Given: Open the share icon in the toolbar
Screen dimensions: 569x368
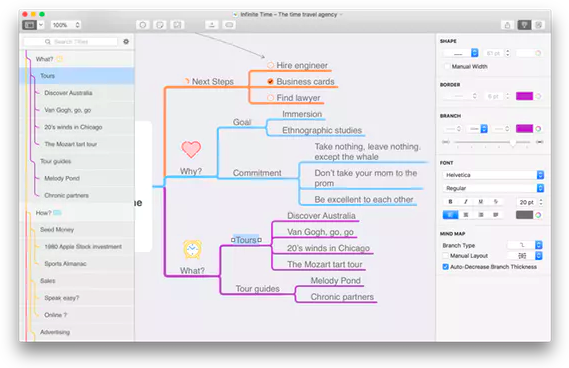Looking at the screenshot, I should tap(507, 25).
